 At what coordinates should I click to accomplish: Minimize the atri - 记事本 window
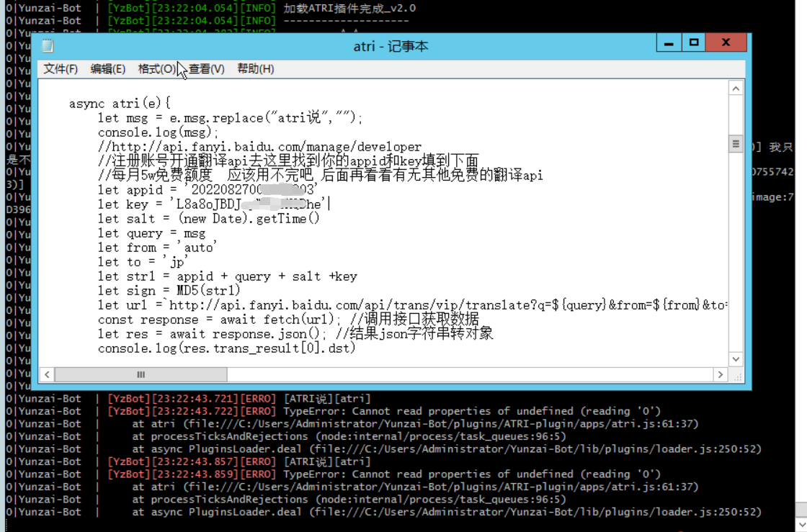coord(668,42)
